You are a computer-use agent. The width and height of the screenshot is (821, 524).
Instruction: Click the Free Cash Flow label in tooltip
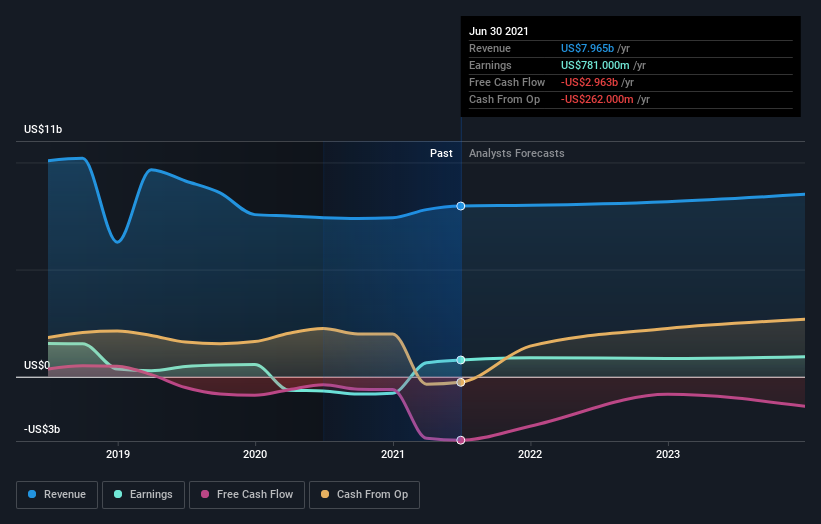pos(507,82)
